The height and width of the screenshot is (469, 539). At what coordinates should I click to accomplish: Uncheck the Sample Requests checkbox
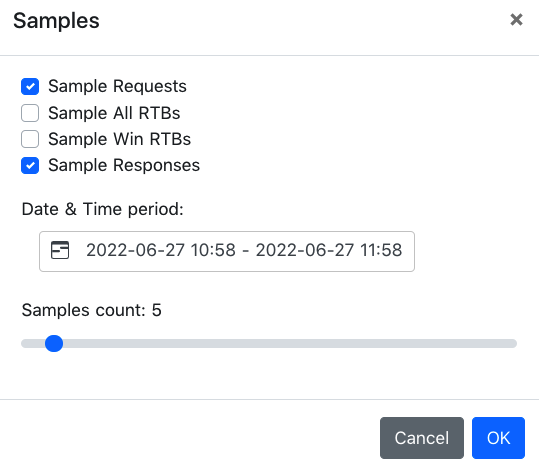pyautogui.click(x=30, y=86)
